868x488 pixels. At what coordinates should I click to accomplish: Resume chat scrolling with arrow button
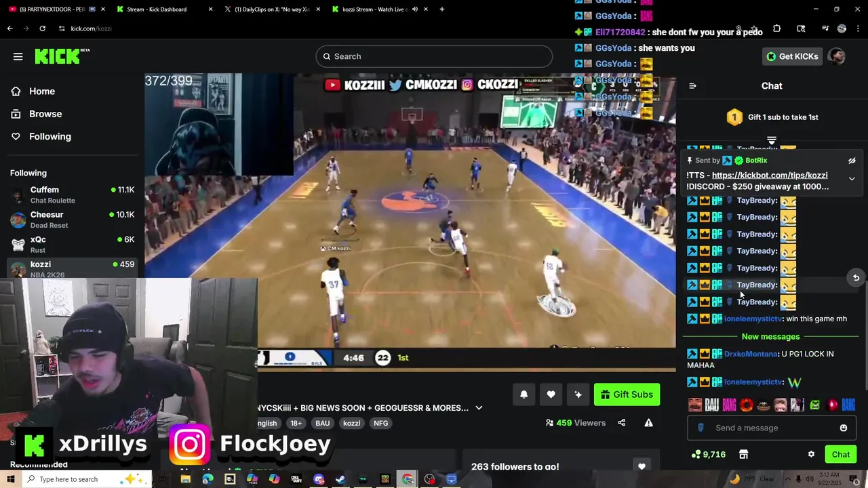pyautogui.click(x=856, y=278)
